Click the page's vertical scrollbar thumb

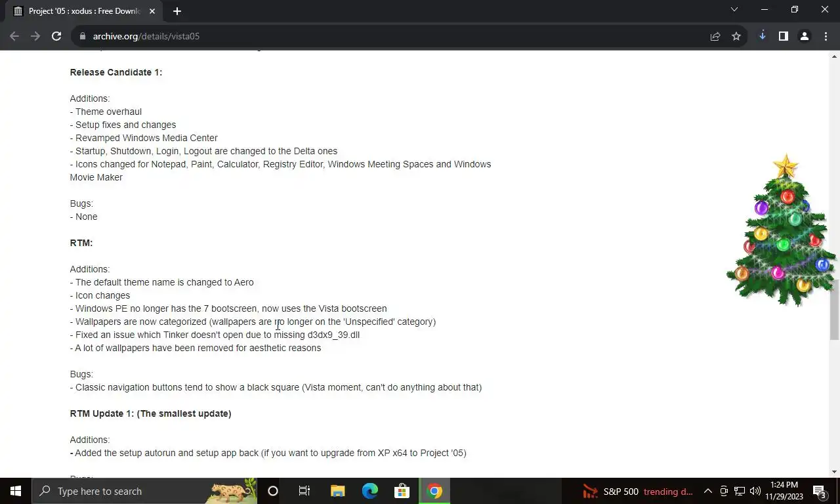point(835,310)
